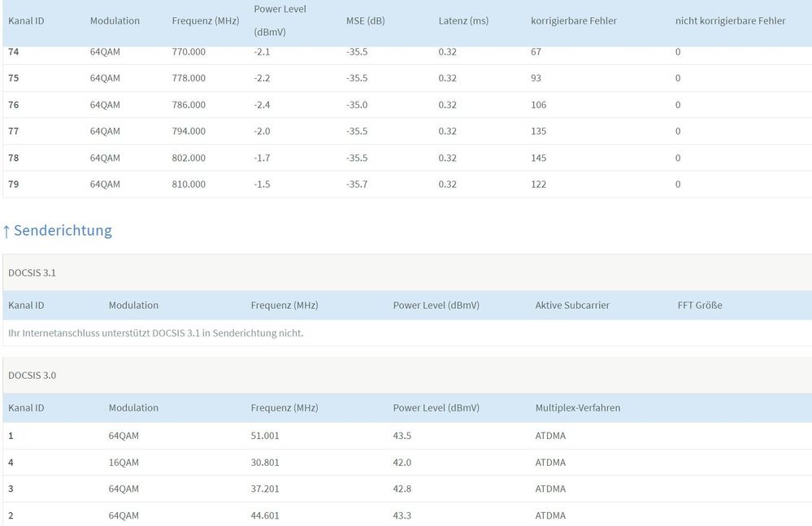
Task: Click correctable errors value 145
Action: point(539,158)
